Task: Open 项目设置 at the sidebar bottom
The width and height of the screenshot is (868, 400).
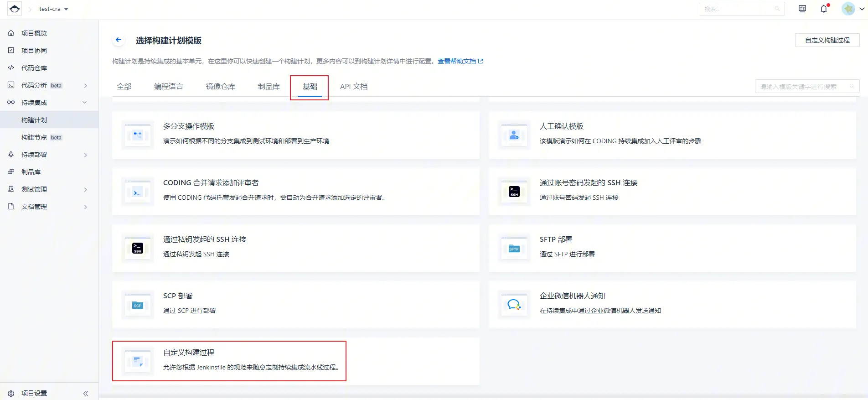Action: pos(34,393)
